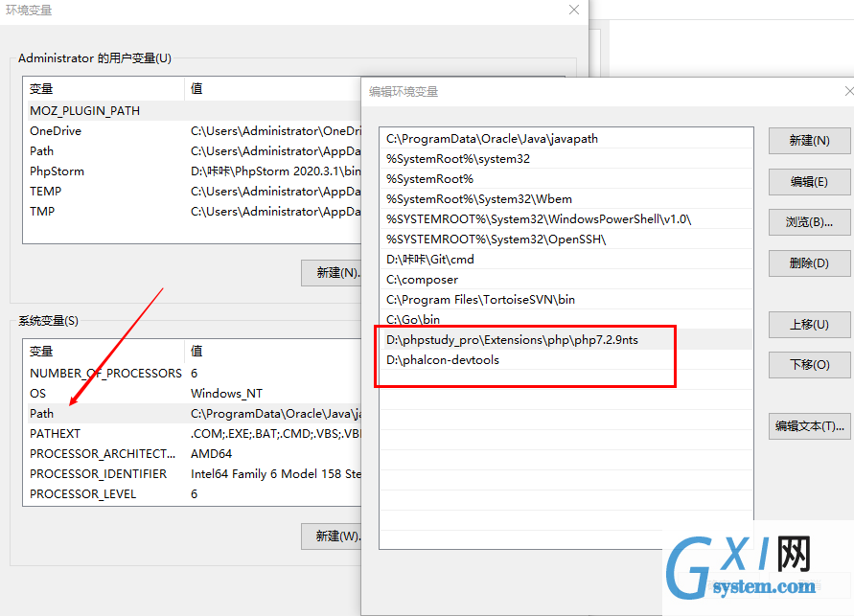The height and width of the screenshot is (616, 854).
Task: Click 新建(W) under system variables
Action: [331, 536]
